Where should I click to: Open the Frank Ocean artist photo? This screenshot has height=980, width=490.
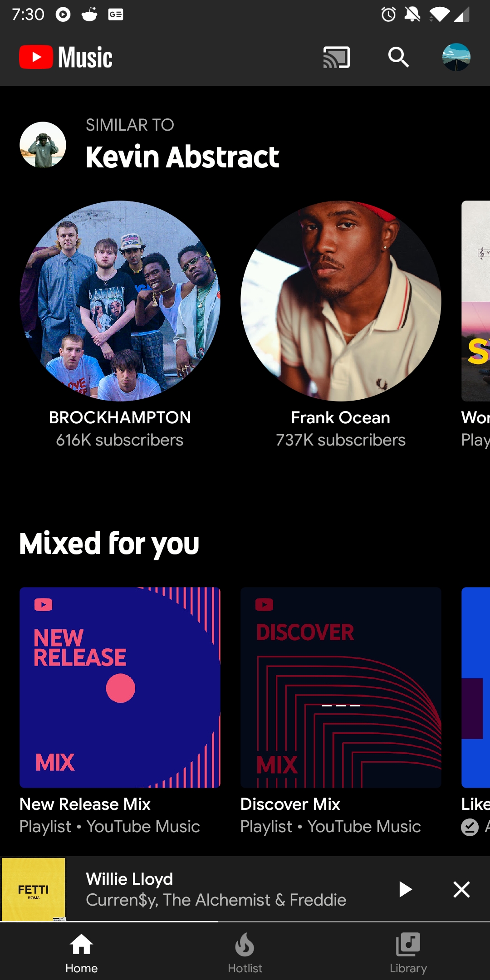(341, 301)
